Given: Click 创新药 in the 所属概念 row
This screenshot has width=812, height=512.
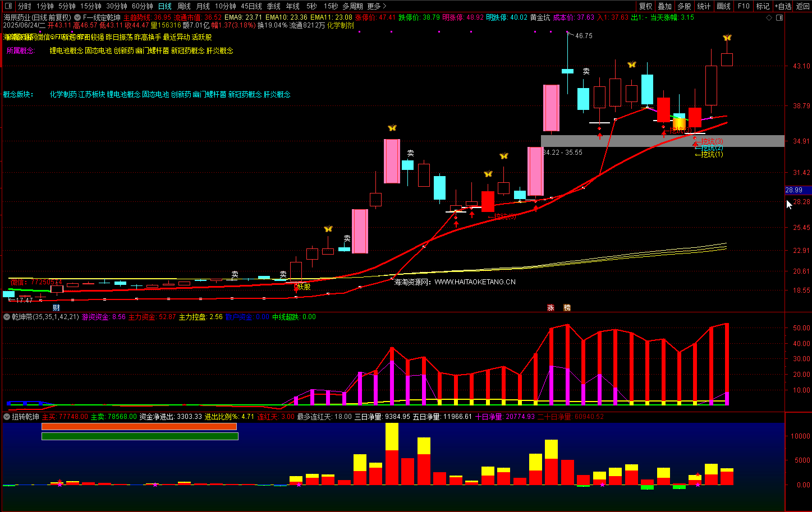Looking at the screenshot, I should 123,50.
